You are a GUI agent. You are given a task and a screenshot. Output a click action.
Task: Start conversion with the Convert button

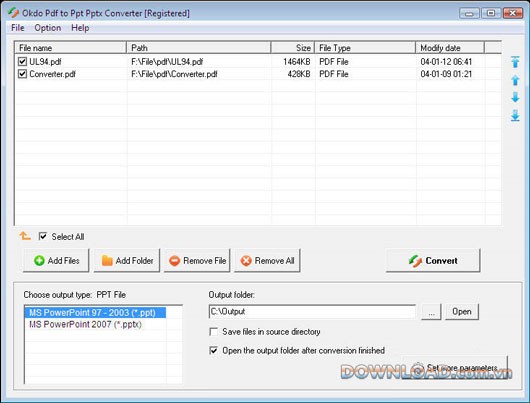tap(433, 261)
